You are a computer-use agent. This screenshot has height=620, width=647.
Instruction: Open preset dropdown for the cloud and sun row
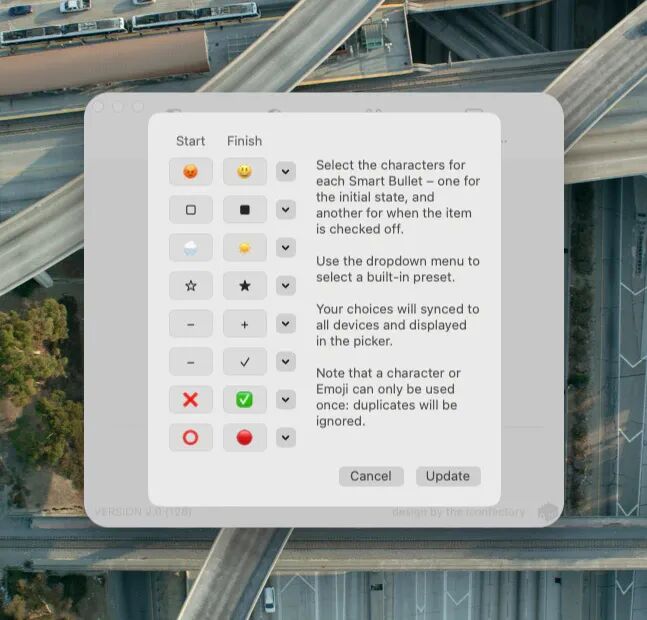click(x=286, y=248)
